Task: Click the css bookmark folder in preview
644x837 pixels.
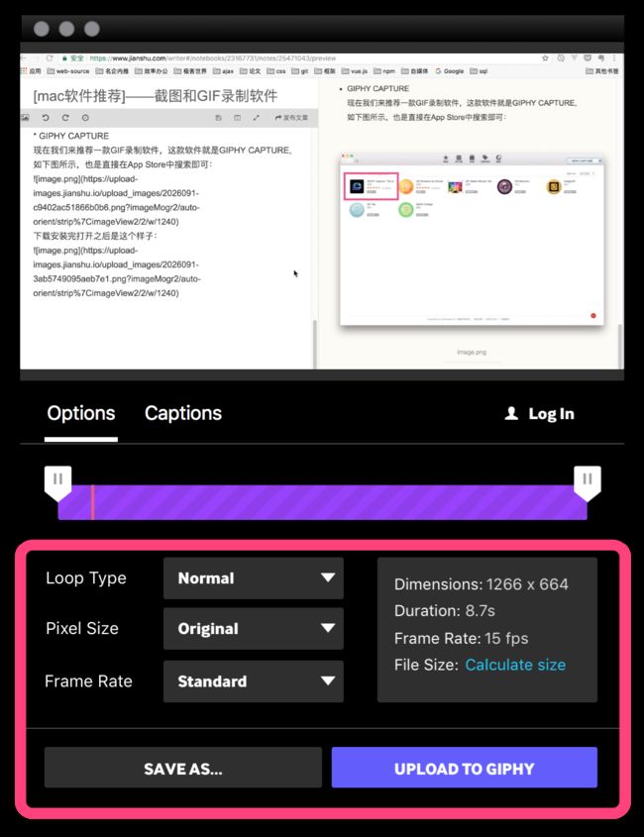Action: tap(276, 71)
